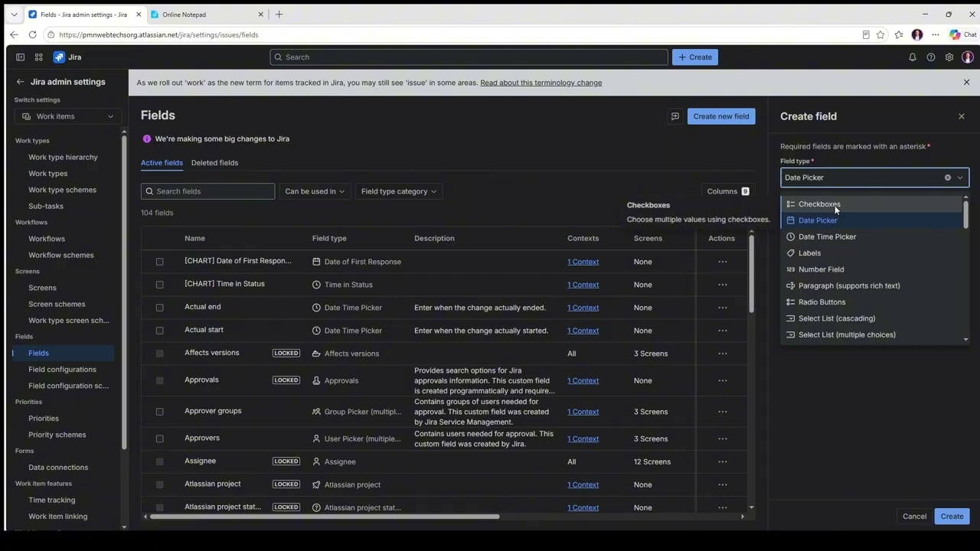Collapse the Field type dropdown chevron
The width and height of the screenshot is (980, 551).
click(960, 178)
